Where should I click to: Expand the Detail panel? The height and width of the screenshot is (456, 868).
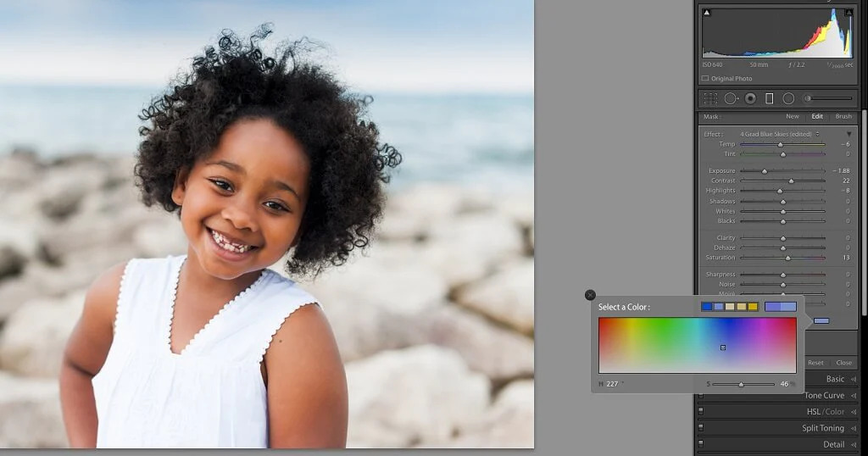click(853, 444)
